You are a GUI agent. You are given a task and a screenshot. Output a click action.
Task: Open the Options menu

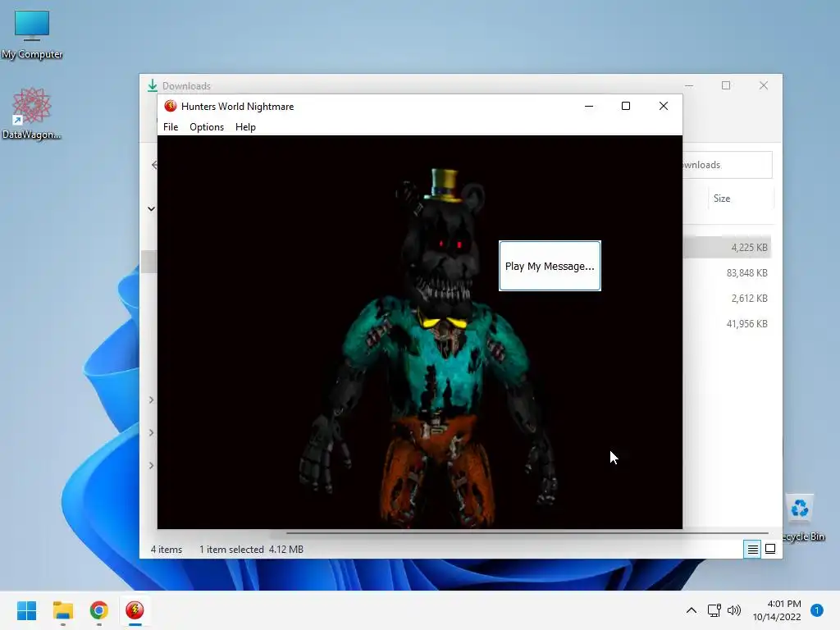tap(206, 127)
